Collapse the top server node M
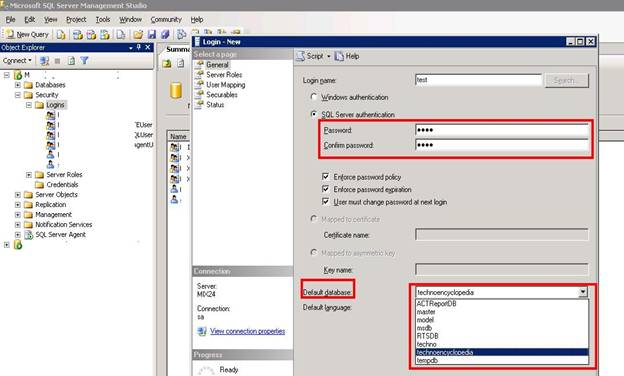The height and width of the screenshot is (376, 624). [x=7, y=75]
